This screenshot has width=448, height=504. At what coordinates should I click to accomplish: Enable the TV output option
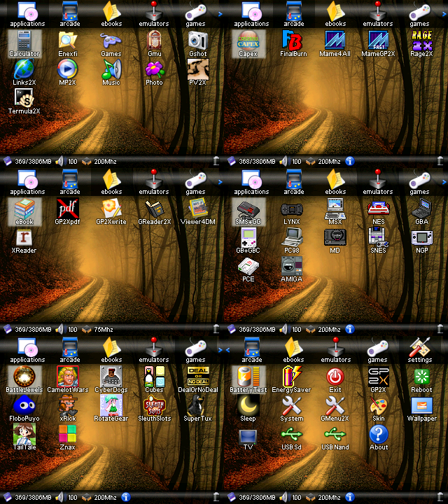(248, 437)
